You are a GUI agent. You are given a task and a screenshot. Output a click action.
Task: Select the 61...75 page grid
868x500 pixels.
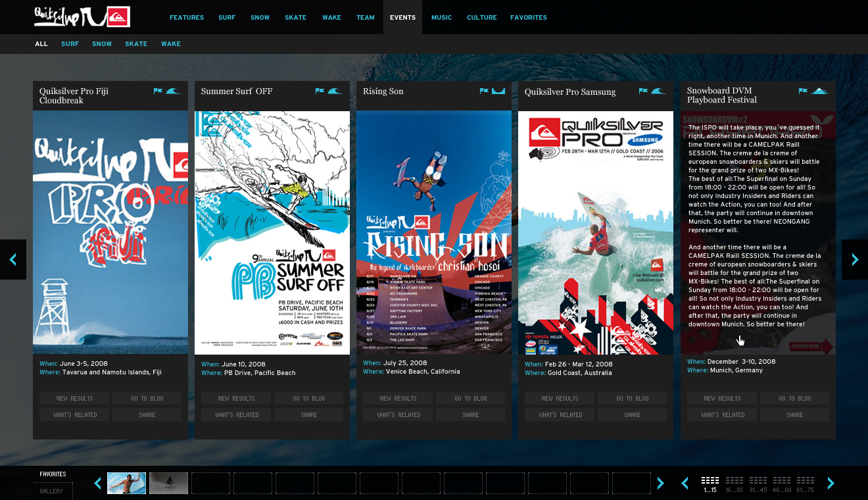[806, 484]
